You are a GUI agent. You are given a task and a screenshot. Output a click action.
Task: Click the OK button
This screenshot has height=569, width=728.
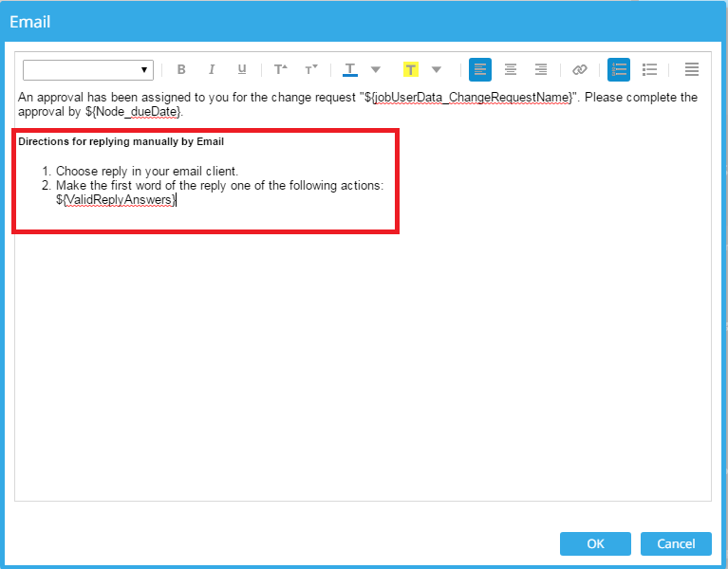click(x=595, y=543)
